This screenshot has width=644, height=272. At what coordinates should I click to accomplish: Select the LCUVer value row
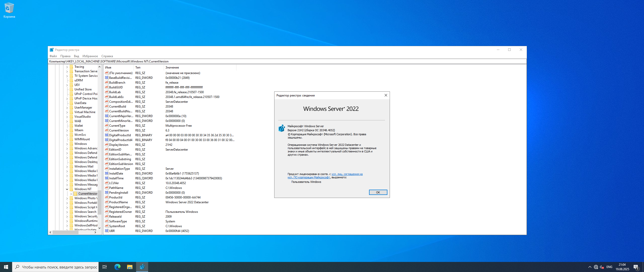tap(170, 183)
